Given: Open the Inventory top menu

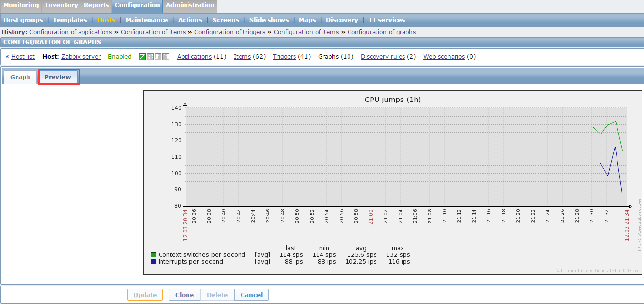Looking at the screenshot, I should [61, 5].
